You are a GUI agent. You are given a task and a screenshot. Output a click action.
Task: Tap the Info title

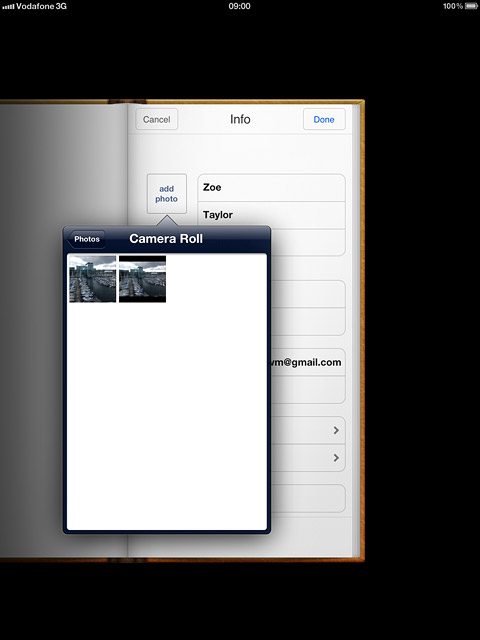240,119
